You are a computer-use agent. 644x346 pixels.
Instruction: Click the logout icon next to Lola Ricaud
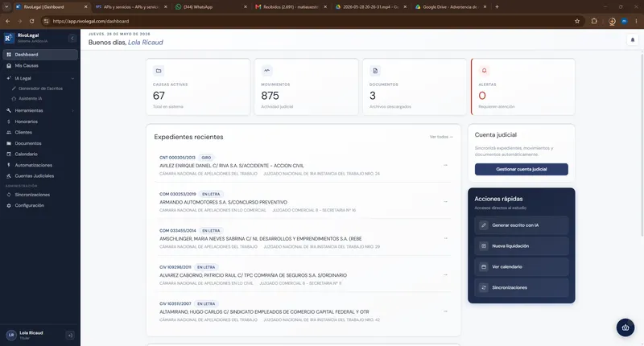click(x=70, y=336)
